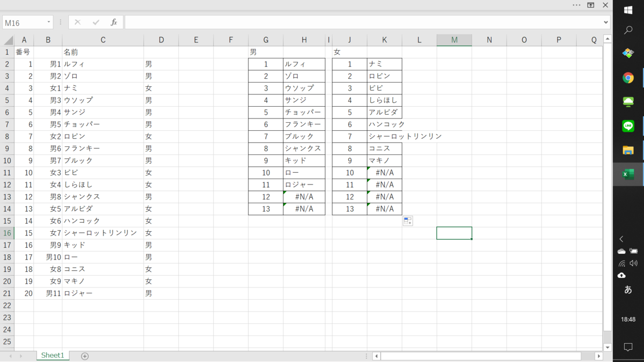
Task: Open the Action Center notification icon
Action: [x=628, y=348]
